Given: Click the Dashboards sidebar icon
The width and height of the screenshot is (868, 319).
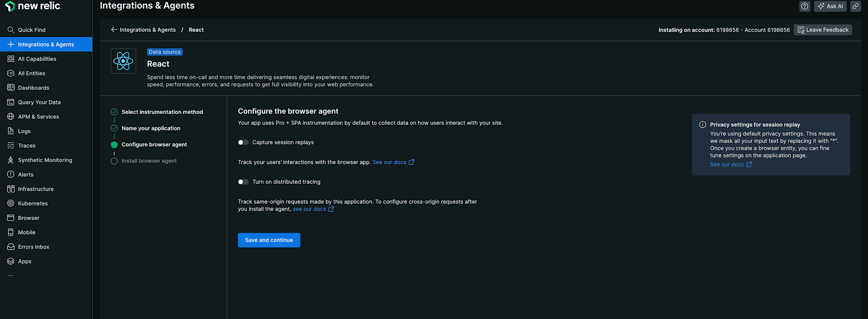Looking at the screenshot, I should 11,88.
